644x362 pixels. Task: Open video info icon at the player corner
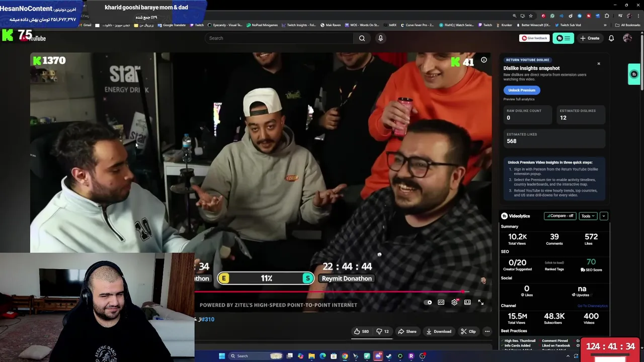tap(484, 60)
